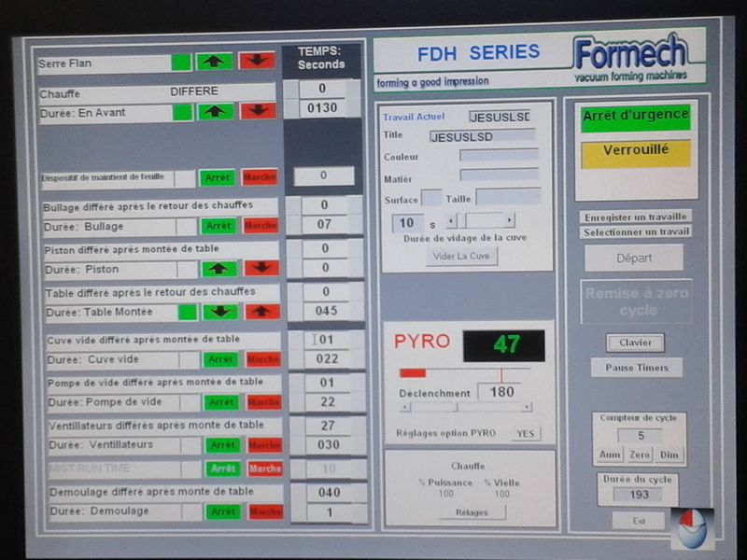The height and width of the screenshot is (560, 747).
Task: Click the Matièr input field
Action: point(499,175)
